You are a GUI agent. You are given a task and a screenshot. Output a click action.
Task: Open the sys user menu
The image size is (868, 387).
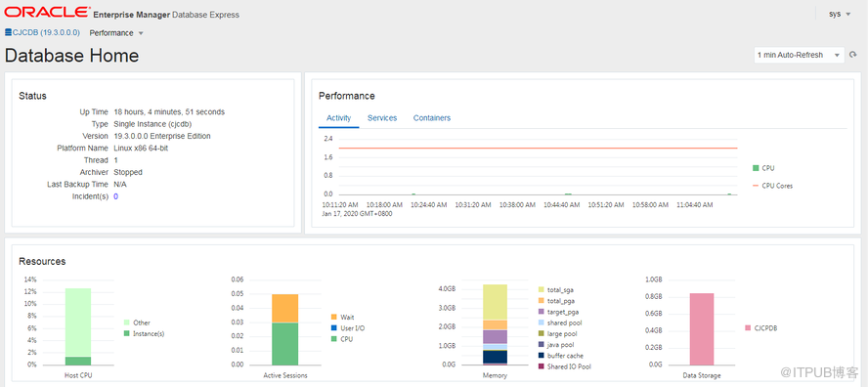coord(840,14)
